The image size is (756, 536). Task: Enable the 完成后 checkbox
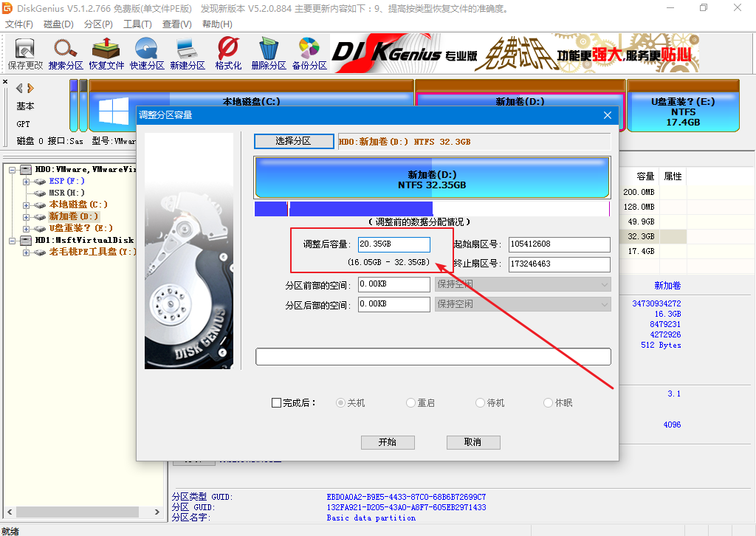click(x=276, y=402)
